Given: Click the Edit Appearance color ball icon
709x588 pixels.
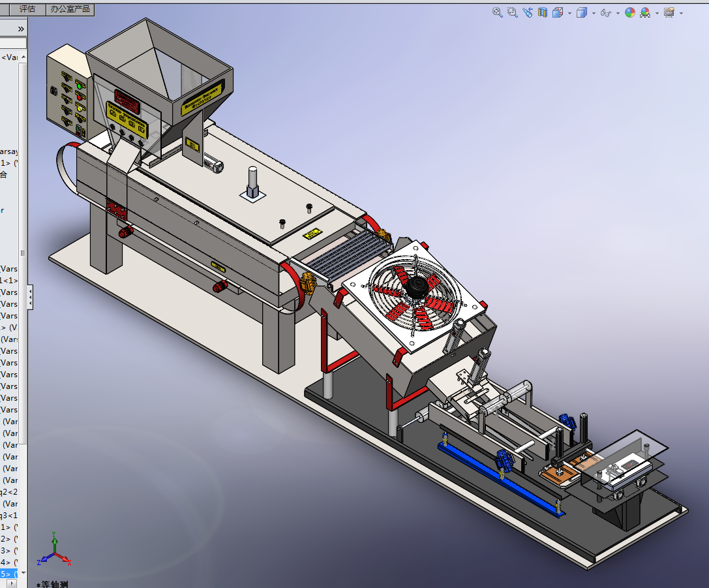Looking at the screenshot, I should tap(630, 12).
